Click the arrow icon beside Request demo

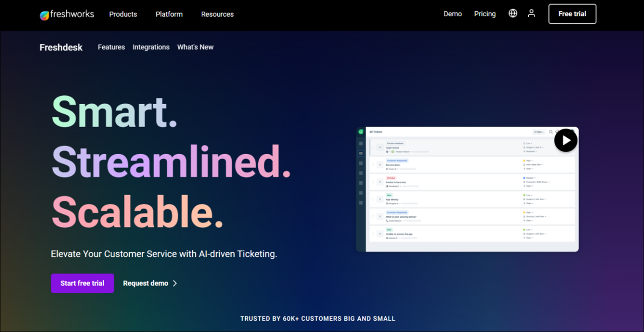coord(175,283)
